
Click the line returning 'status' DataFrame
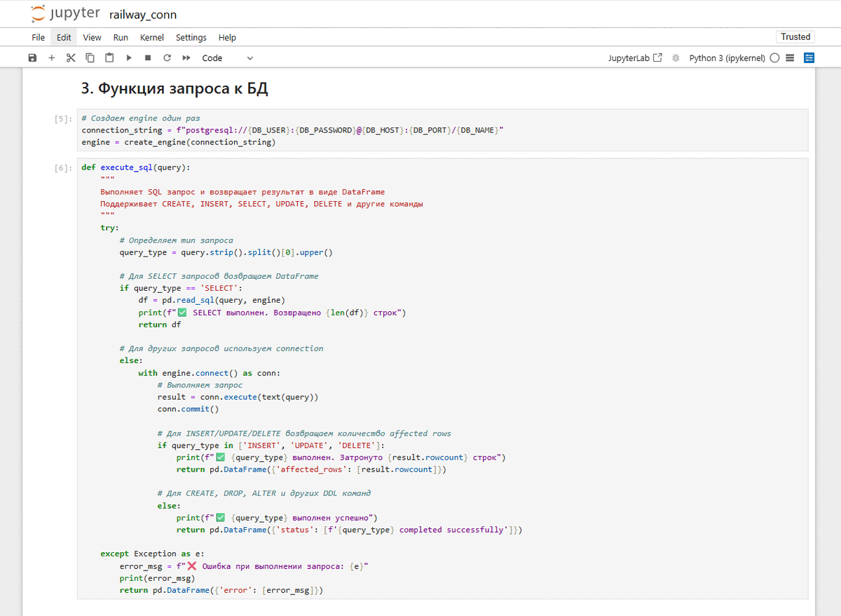349,530
